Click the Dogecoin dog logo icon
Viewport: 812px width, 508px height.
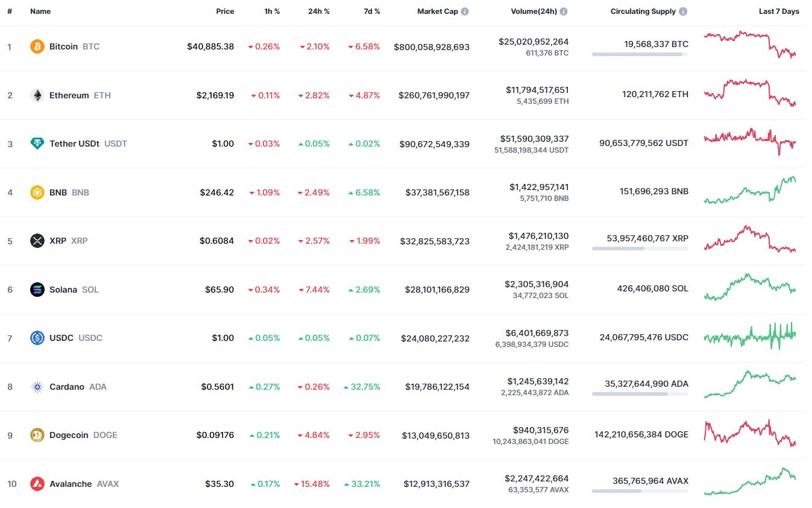pyautogui.click(x=37, y=435)
